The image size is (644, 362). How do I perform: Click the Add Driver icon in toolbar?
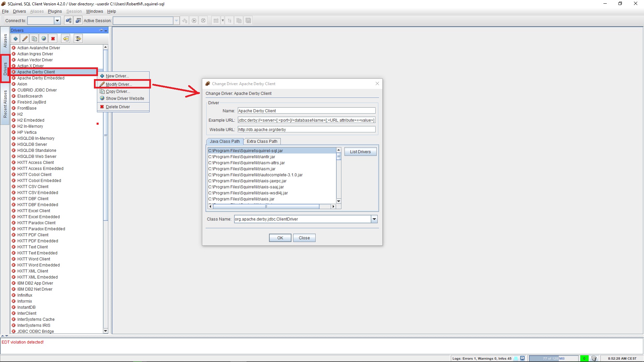15,39
